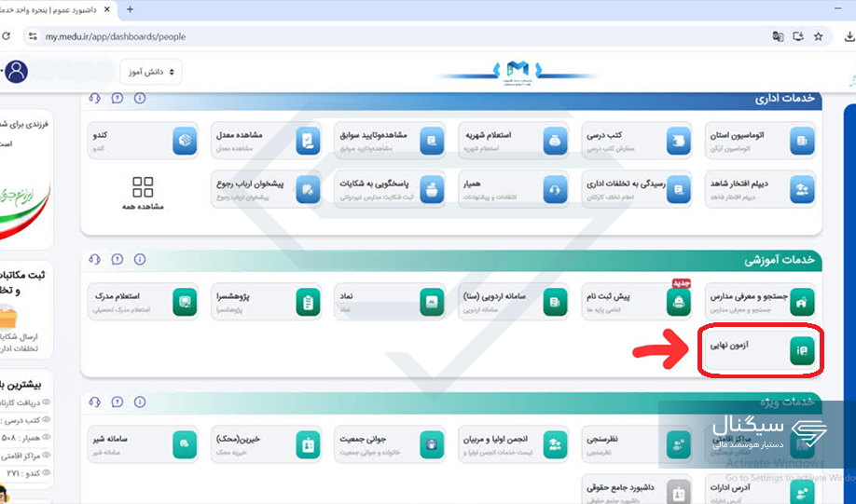The width and height of the screenshot is (856, 504).
Task: Open داشبورد جامع حقوقی card
Action: pyautogui.click(x=637, y=490)
